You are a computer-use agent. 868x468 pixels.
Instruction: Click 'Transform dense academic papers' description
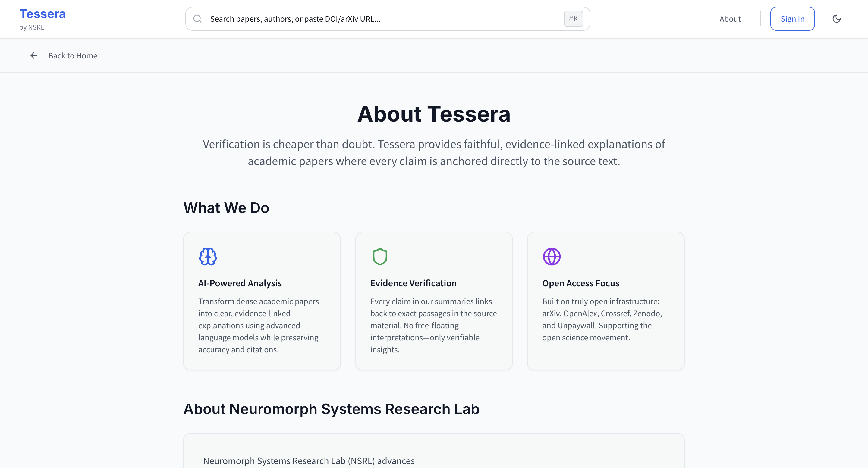tap(259, 325)
